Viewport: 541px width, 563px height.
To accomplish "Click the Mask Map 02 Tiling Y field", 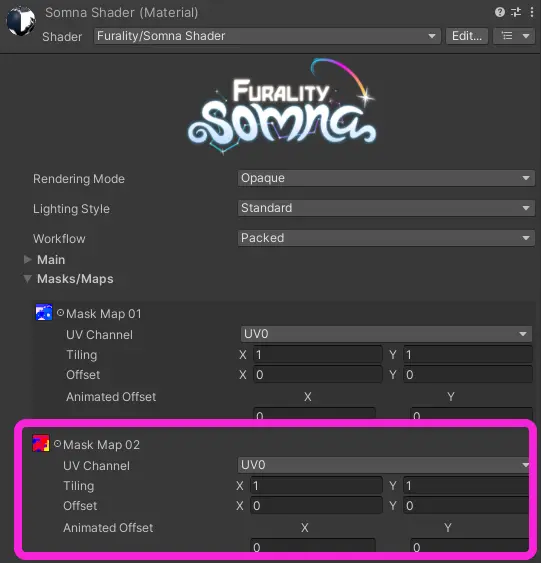I will [x=466, y=486].
